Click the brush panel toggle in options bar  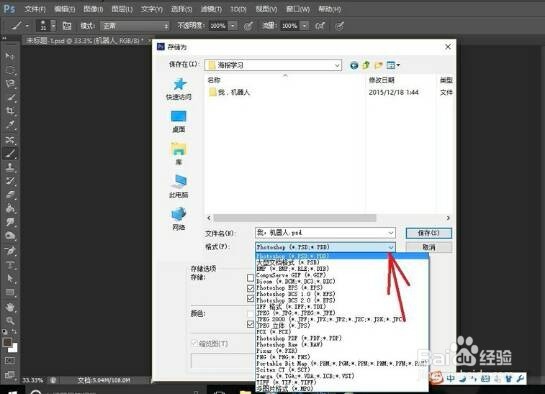67,26
